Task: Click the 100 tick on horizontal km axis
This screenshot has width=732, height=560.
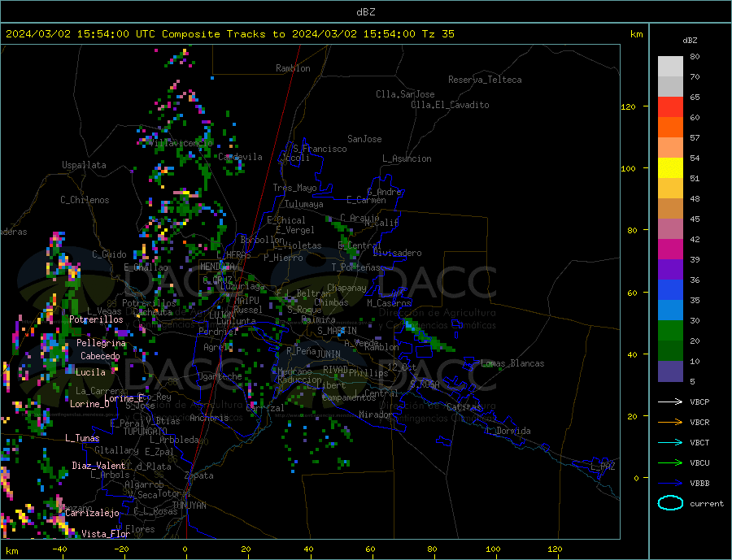Action: coord(494,549)
